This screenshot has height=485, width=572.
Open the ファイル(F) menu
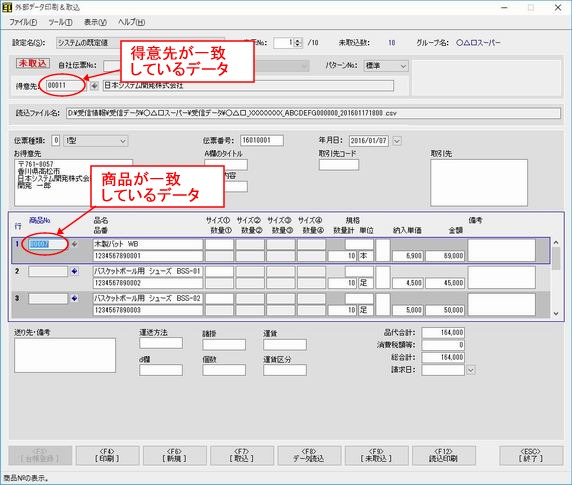coord(23,22)
